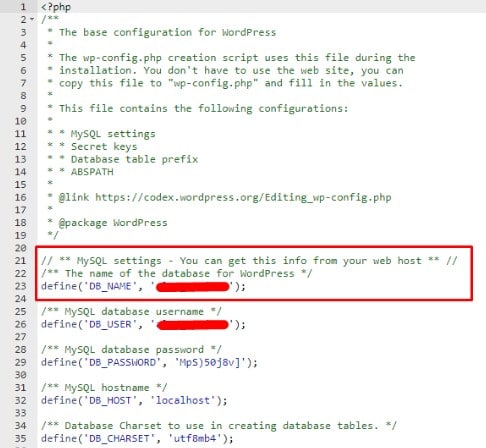Click the 'Database Charset' comment line
This screenshot has width=486, height=448.
coord(219,426)
